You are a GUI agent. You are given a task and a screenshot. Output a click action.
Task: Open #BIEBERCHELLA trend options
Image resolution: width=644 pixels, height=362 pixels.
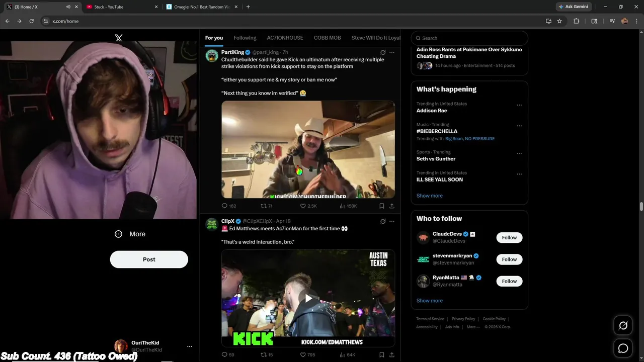(519, 126)
